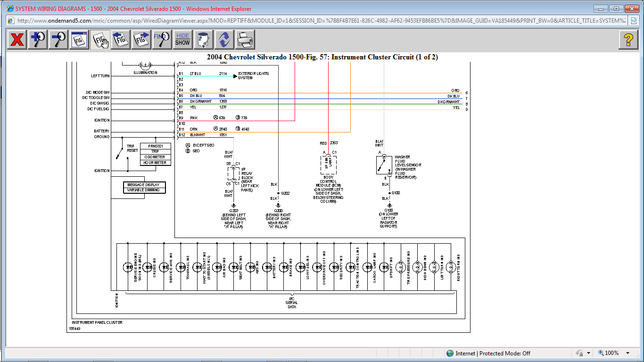Expand the zoom level 100% dropdown
Image resolution: width=644 pixels, height=362 pixels.
point(627,353)
